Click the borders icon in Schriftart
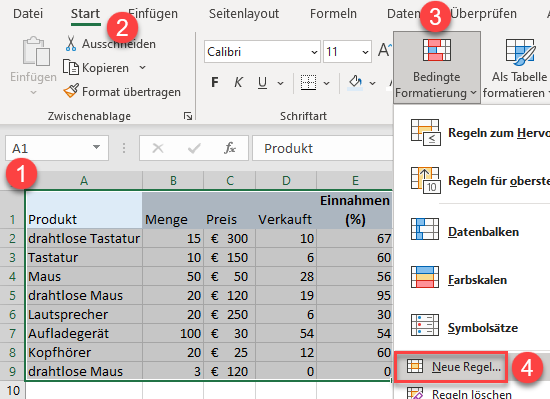 pos(308,83)
